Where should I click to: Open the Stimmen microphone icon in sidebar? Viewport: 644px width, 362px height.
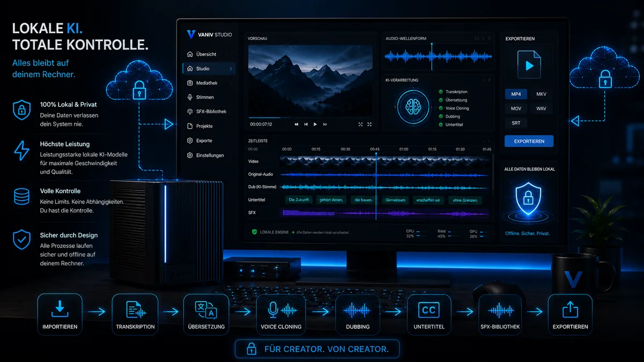click(190, 97)
